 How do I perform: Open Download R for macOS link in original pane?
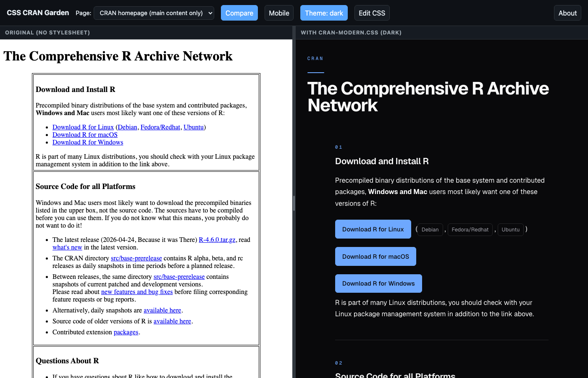tap(85, 135)
